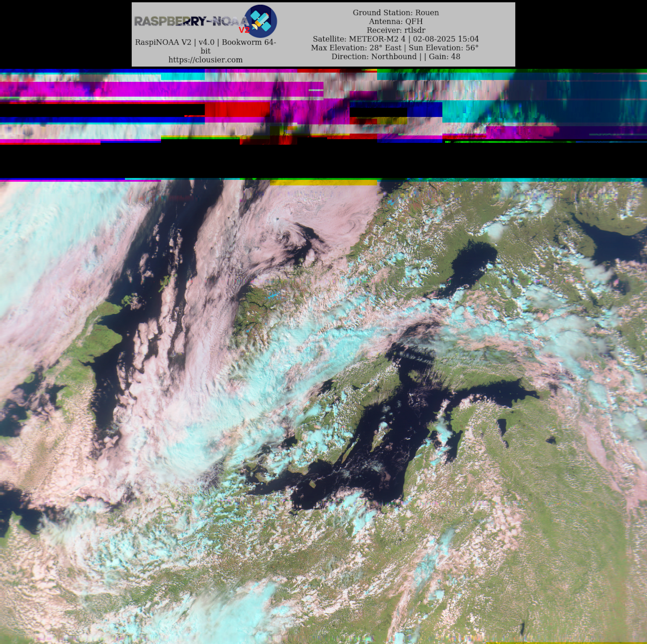This screenshot has width=647, height=644.
Task: Click the dark blue noise block
Action: click(425, 109)
